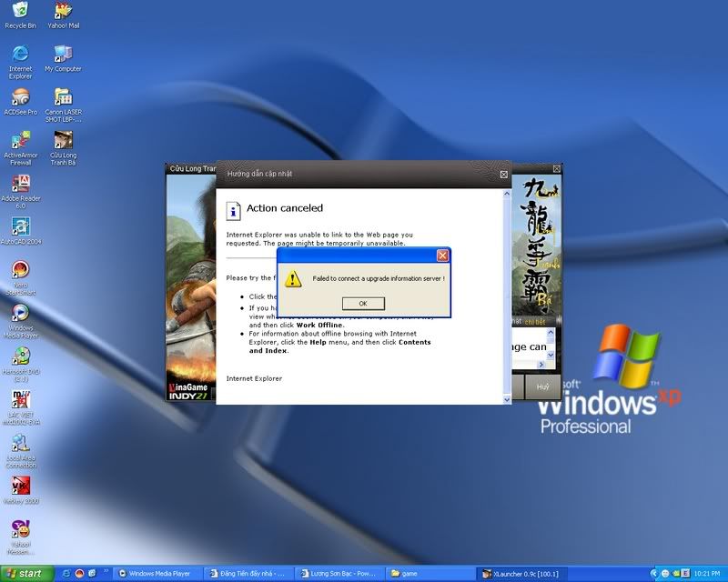
Task: Expand hidden system tray icons arrow
Action: (655, 574)
